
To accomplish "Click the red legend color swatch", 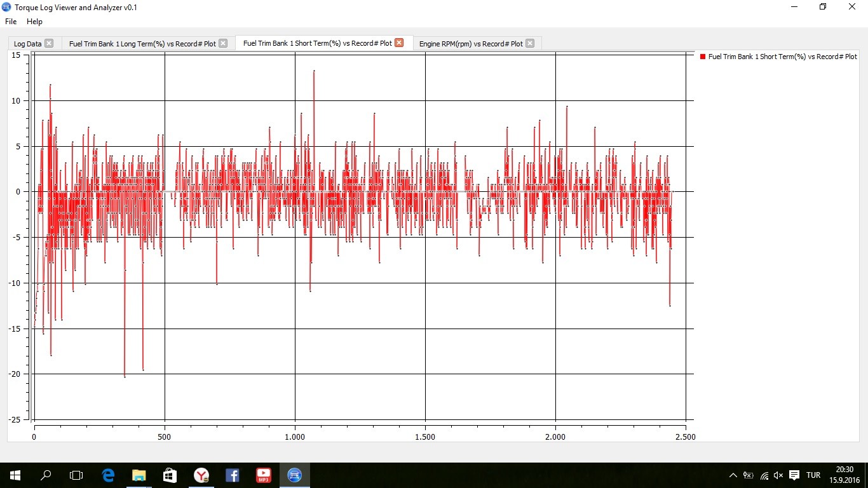I will [703, 57].
